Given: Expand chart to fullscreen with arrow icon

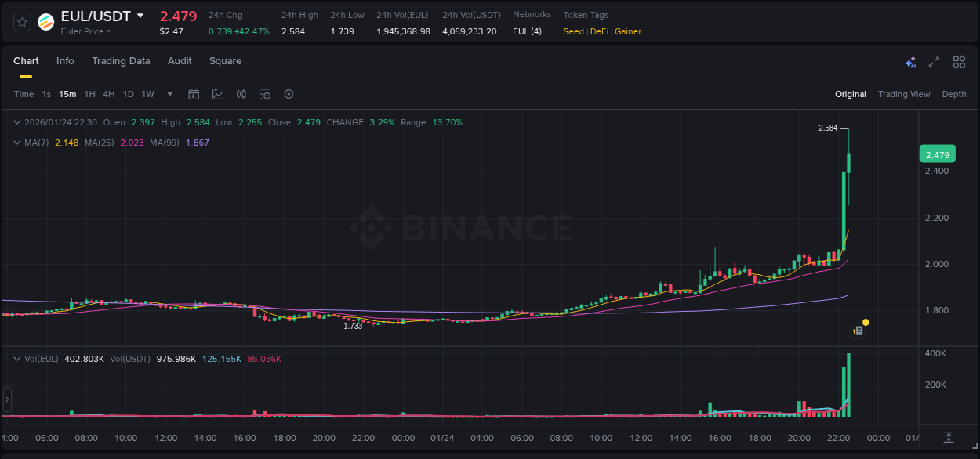Looking at the screenshot, I should pos(933,62).
